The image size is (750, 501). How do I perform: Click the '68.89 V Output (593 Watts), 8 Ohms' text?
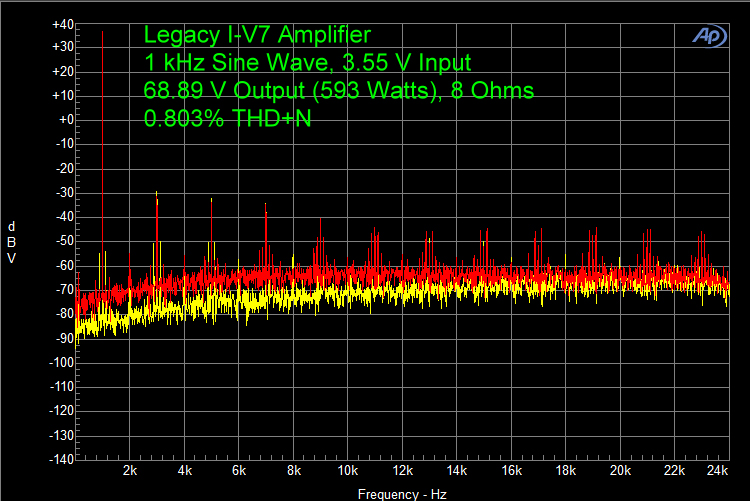click(338, 91)
